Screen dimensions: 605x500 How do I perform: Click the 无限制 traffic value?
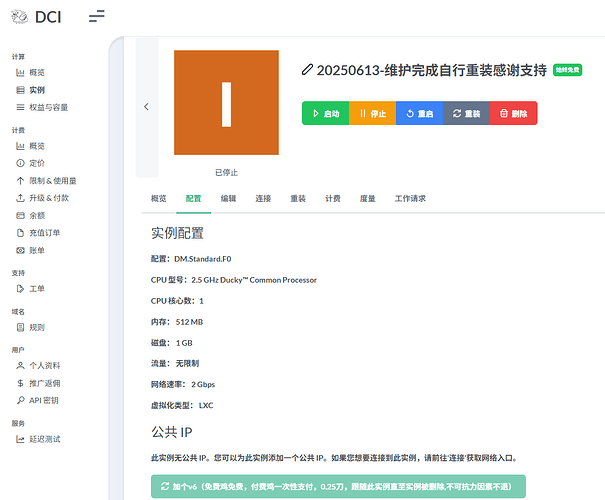tap(188, 363)
